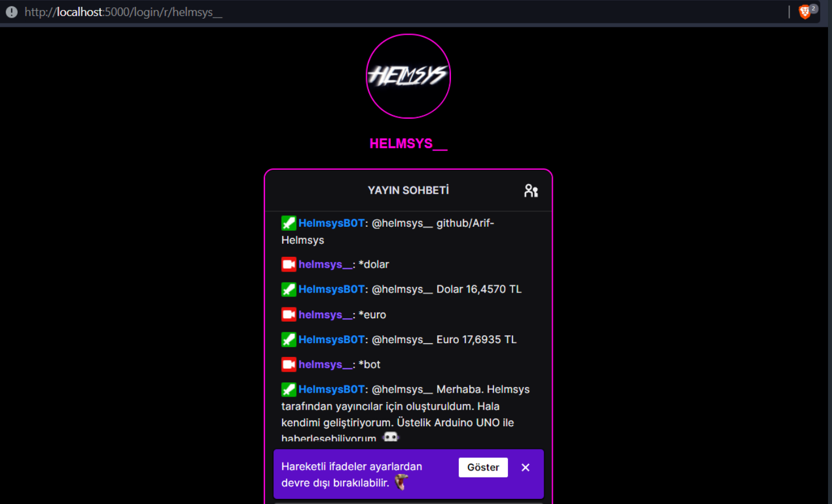The image size is (832, 504).
Task: Click the Brave Shields lion icon
Action: 805,12
